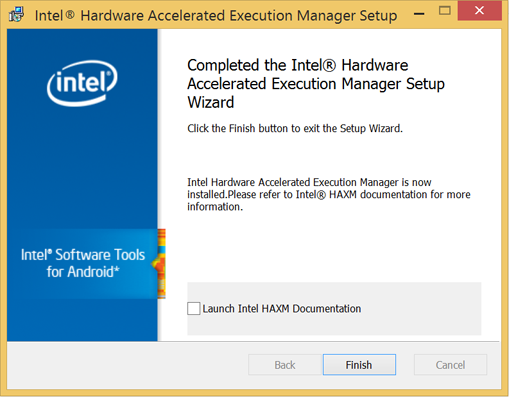Click the Intel Software Tools for Android banner

pyautogui.click(x=82, y=264)
